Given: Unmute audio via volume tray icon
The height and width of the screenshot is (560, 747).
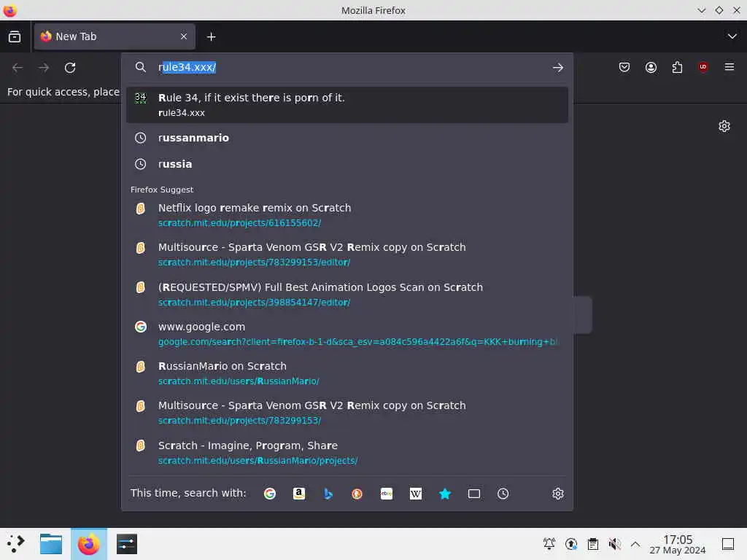Looking at the screenshot, I should pyautogui.click(x=614, y=544).
